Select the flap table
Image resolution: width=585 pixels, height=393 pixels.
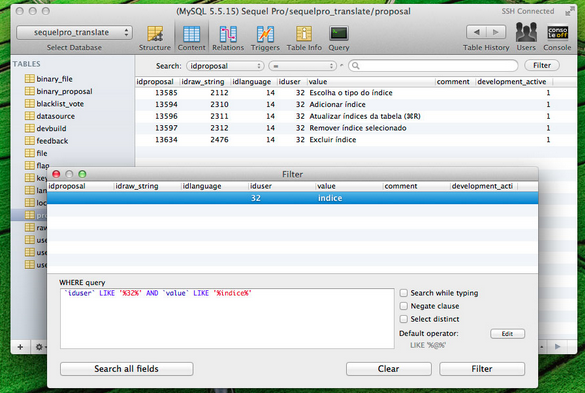37,165
